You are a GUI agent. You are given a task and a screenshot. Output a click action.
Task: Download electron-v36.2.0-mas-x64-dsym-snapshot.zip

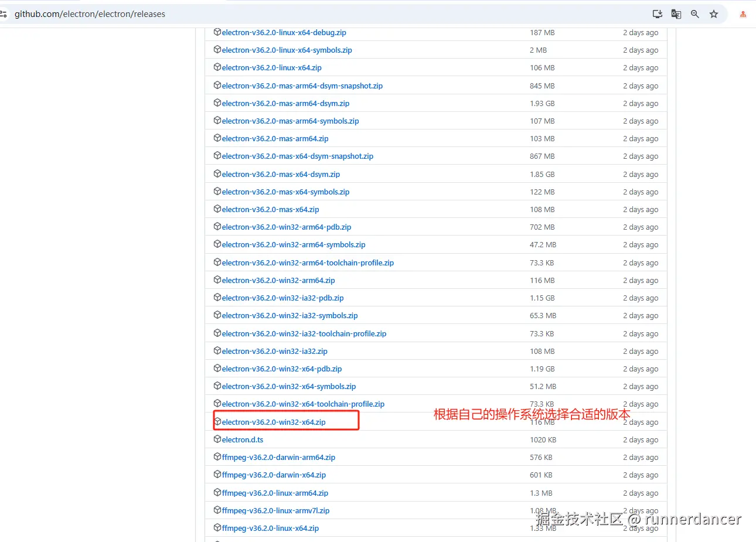tap(297, 156)
